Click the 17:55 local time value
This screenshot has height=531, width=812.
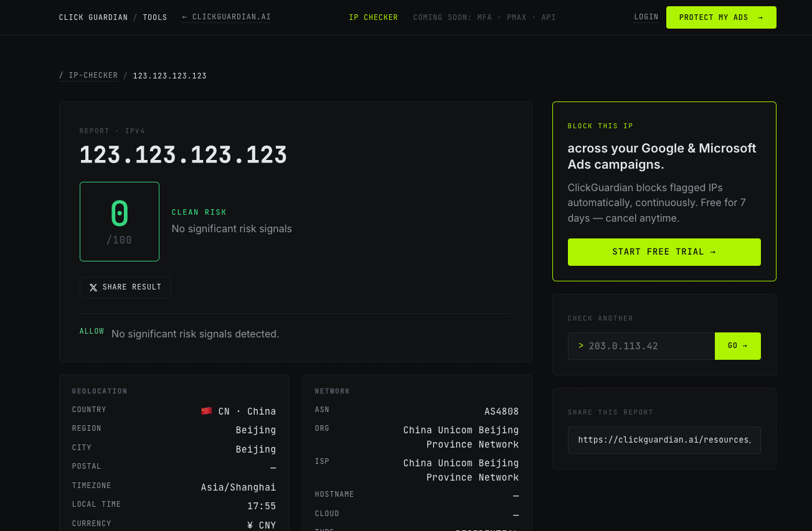[x=262, y=506]
